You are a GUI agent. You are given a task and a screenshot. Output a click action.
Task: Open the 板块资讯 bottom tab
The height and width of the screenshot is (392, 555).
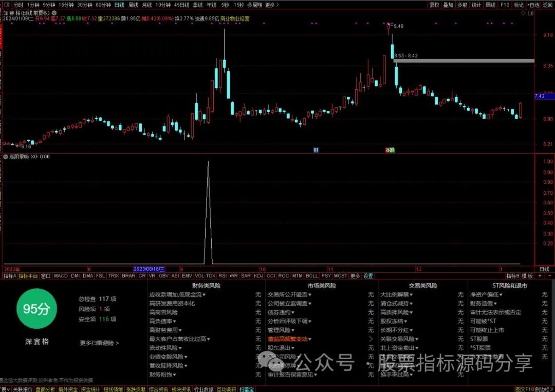coord(181,389)
